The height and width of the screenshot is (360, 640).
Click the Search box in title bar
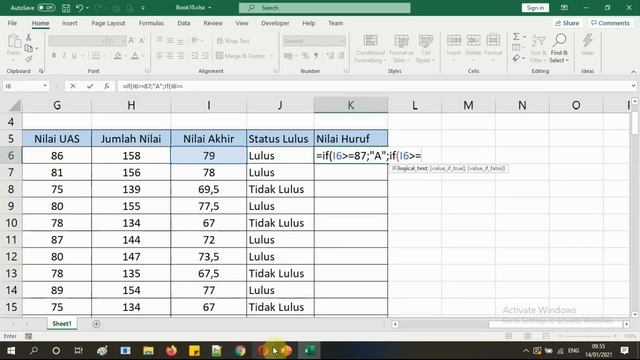click(324, 8)
